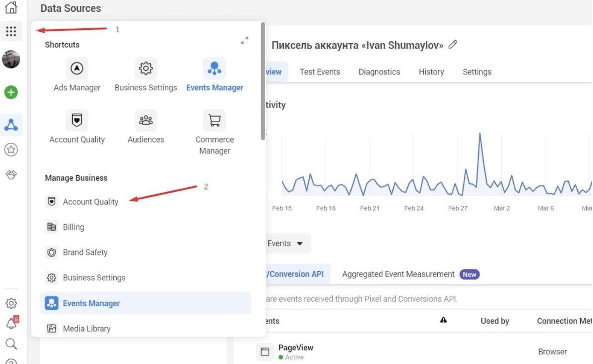Open Account Quality shortcut shield icon

pyautogui.click(x=77, y=120)
